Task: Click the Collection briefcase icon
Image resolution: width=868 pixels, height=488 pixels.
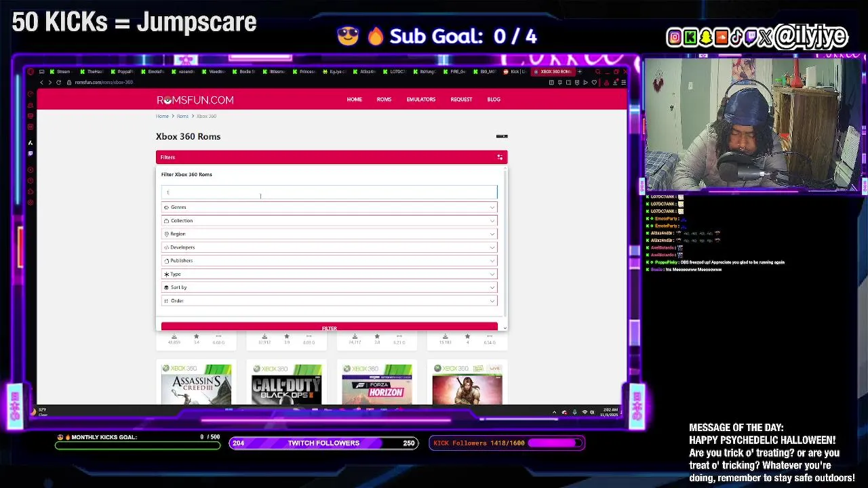Action: pyautogui.click(x=166, y=221)
